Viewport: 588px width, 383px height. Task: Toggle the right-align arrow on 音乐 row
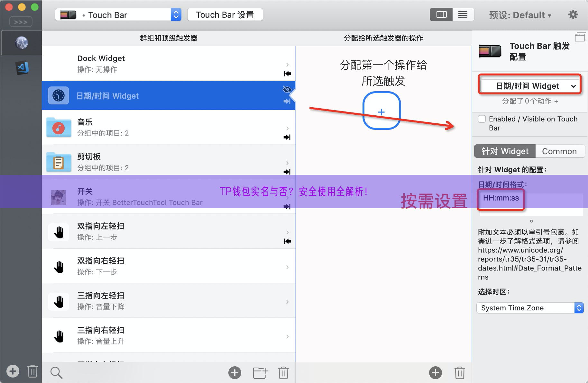click(287, 137)
